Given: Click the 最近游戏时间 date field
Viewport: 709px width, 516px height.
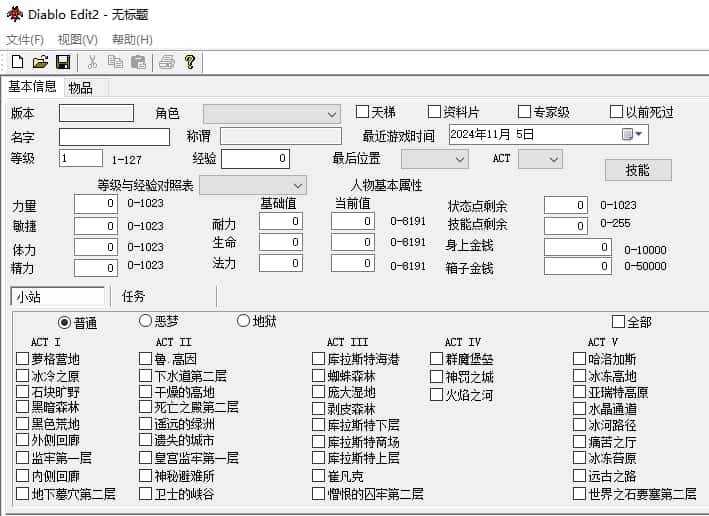Looking at the screenshot, I should click(548, 134).
